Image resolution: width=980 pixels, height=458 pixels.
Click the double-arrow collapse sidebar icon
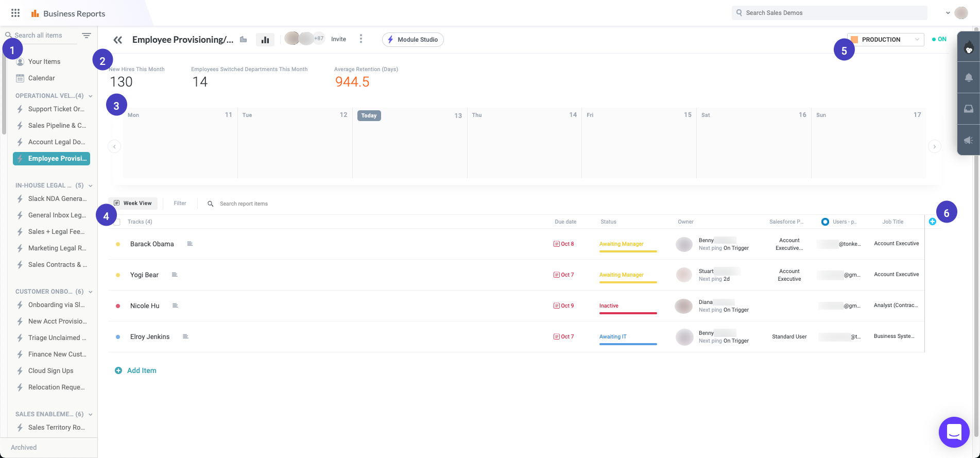118,40
